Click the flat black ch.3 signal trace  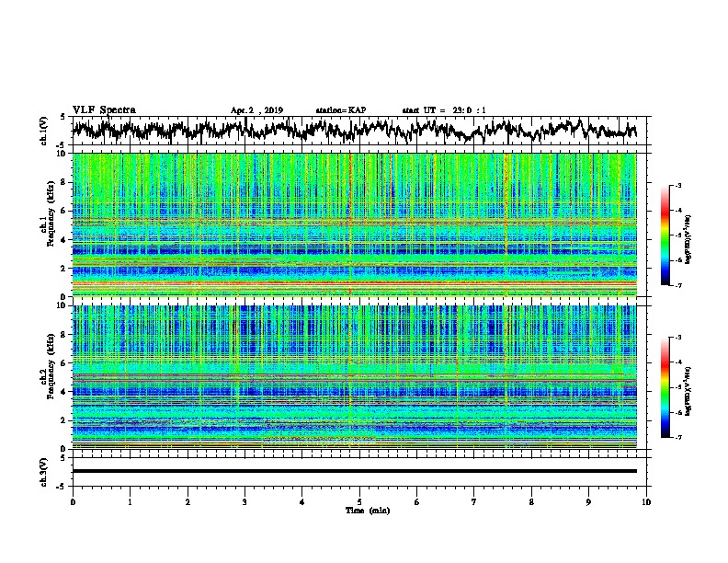[x=354, y=471]
